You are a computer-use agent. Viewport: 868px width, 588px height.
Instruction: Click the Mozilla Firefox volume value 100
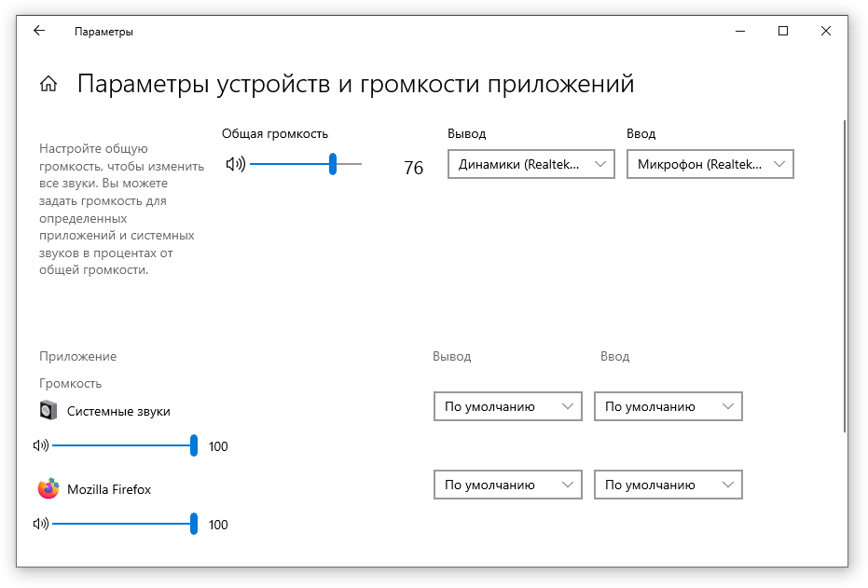coord(218,525)
